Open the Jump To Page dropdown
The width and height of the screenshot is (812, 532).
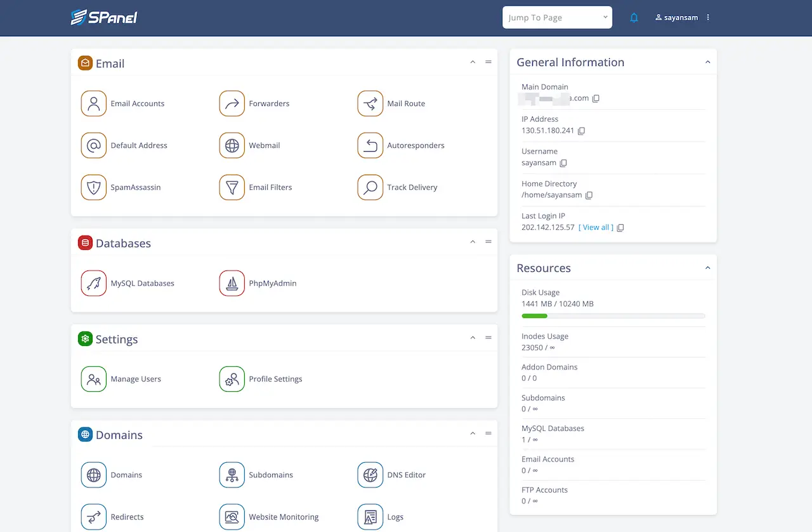pyautogui.click(x=557, y=18)
